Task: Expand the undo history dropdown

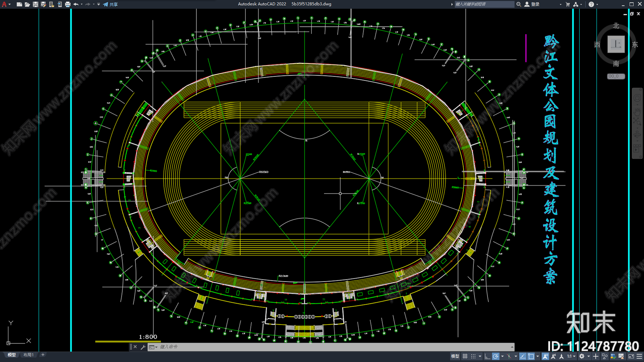Action: tap(82, 4)
